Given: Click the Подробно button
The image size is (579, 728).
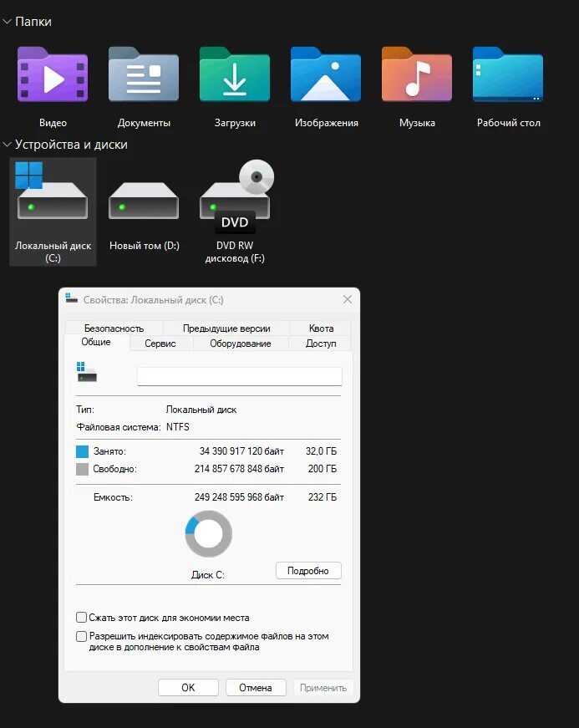Looking at the screenshot, I should tap(308, 571).
